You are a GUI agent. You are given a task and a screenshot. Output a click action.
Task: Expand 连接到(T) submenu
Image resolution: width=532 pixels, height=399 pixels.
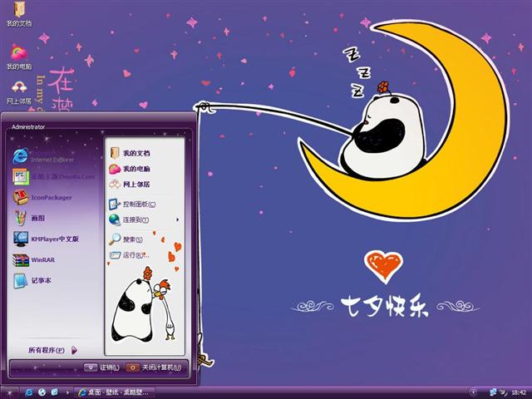tap(145, 219)
